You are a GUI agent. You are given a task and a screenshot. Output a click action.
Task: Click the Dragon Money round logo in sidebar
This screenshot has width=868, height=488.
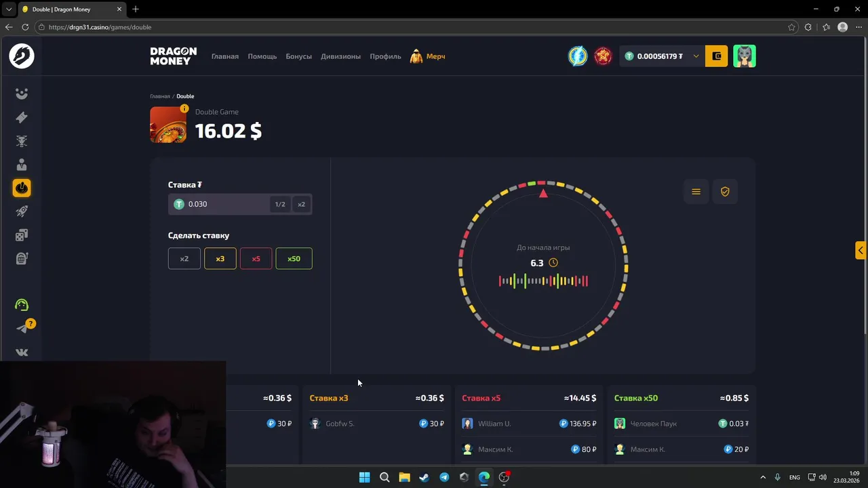tap(22, 56)
